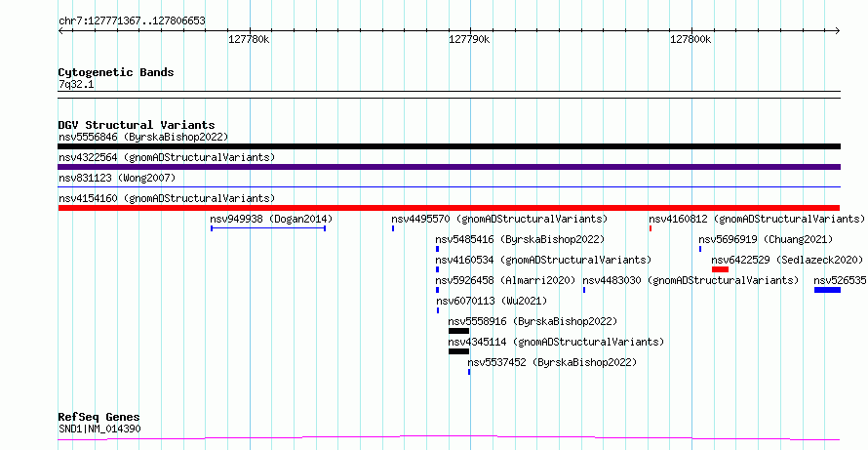
Task: Click the nsv6070113 (Wu2021) label
Action: click(492, 301)
